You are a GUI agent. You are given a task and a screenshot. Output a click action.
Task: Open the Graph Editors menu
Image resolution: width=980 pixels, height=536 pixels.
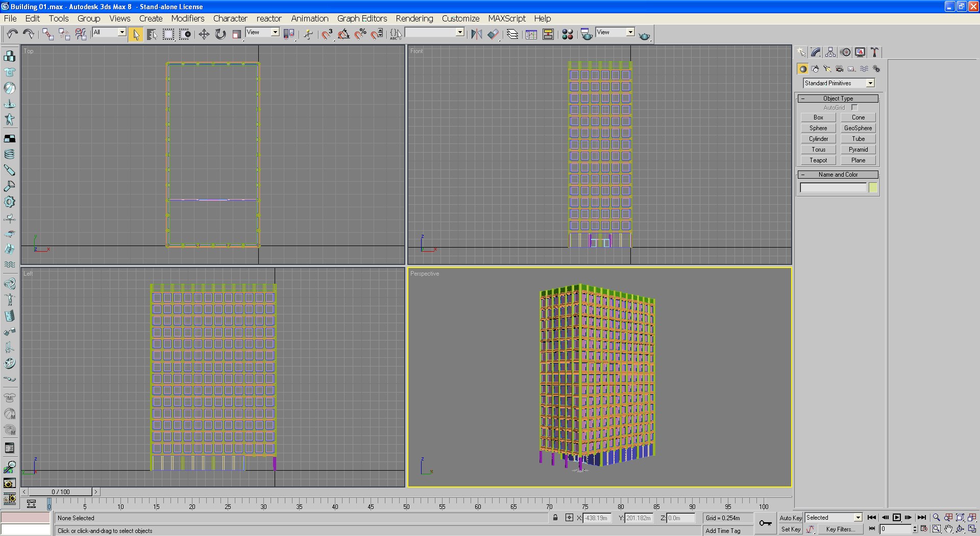[x=362, y=18]
